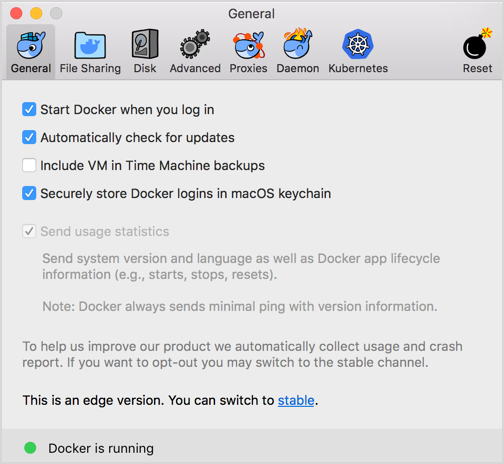Open the General whale icon tab
504x464 pixels.
pos(31,45)
